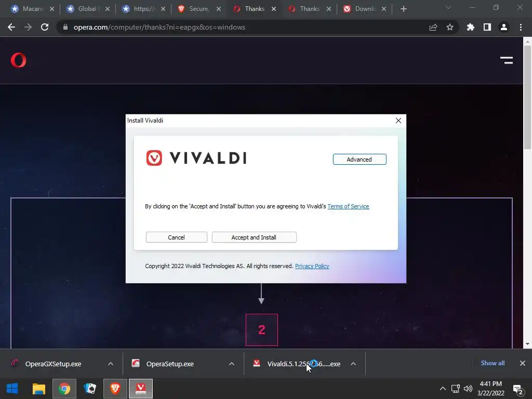
Task: Close the downloads bar
Action: point(523,363)
